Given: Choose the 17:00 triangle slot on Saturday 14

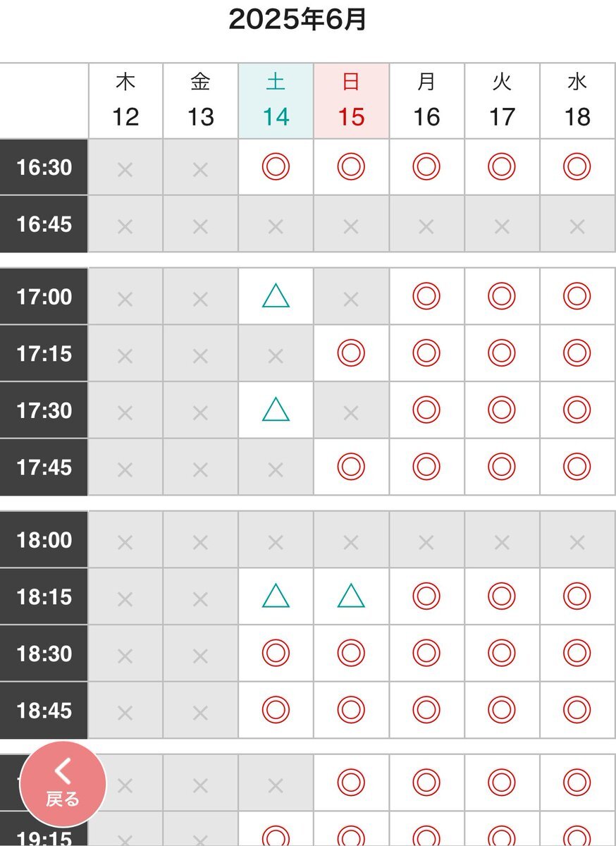Looking at the screenshot, I should coord(276,297).
